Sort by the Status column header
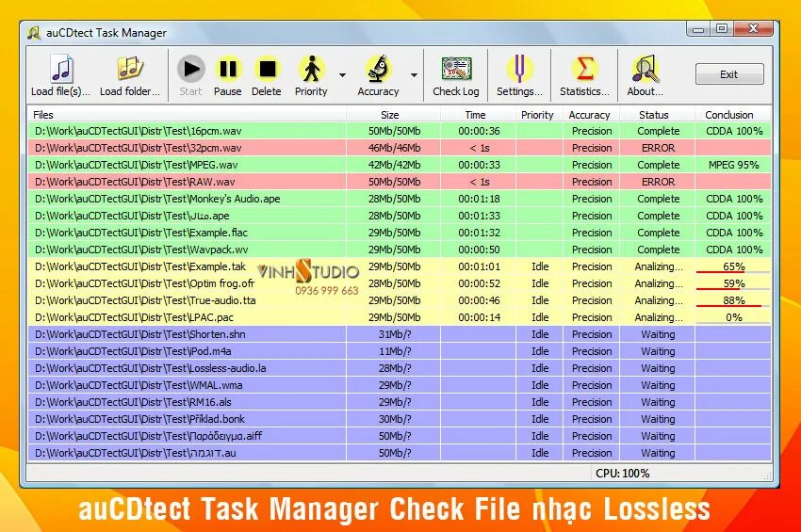This screenshot has width=801, height=532. coord(657,115)
